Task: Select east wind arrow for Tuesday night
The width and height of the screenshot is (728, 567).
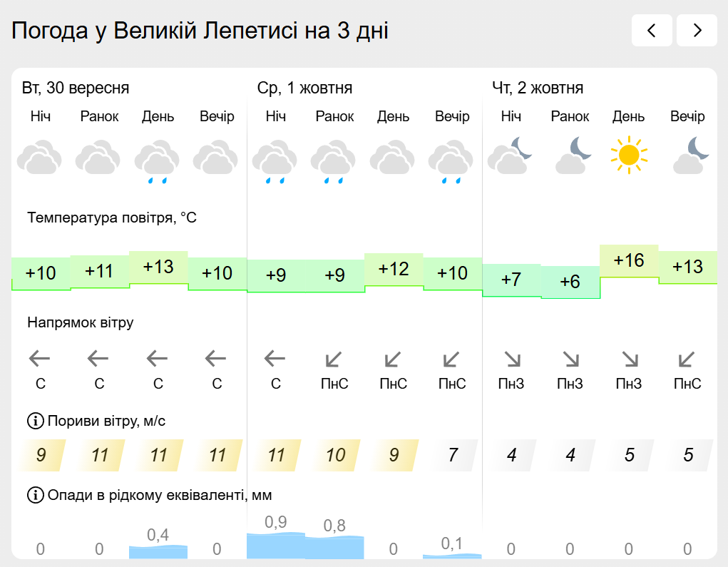Action: coord(39,359)
